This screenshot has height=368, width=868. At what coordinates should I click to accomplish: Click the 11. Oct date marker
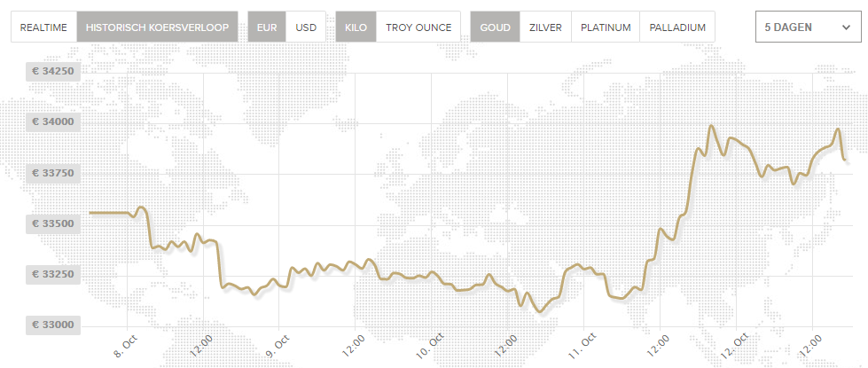point(584,346)
